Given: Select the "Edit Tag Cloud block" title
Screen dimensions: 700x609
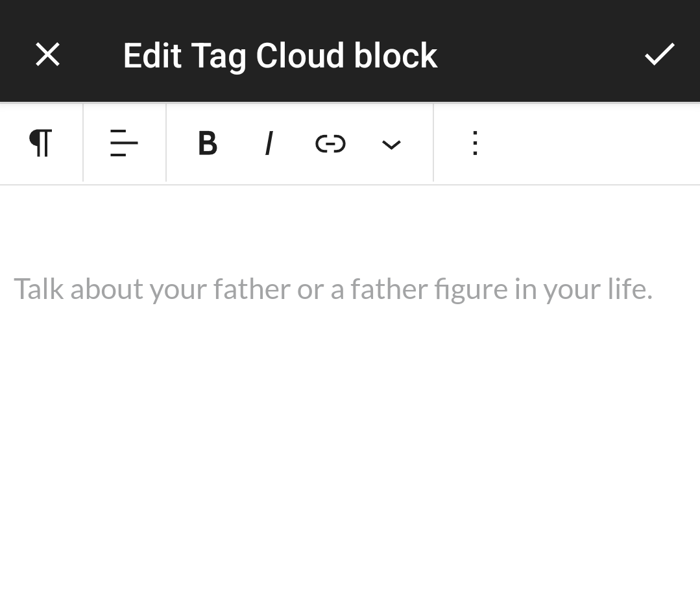Looking at the screenshot, I should coord(280,56).
